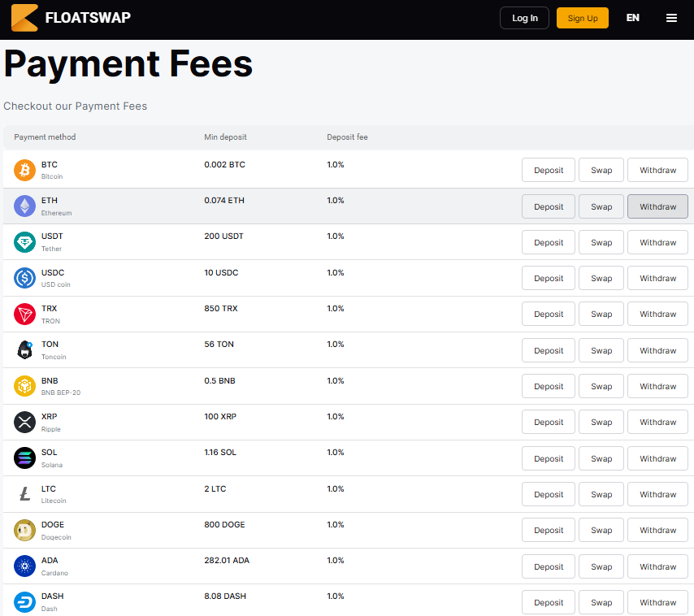Viewport: 694px width, 616px height.
Task: Select Withdraw in the XRP row
Action: point(657,422)
